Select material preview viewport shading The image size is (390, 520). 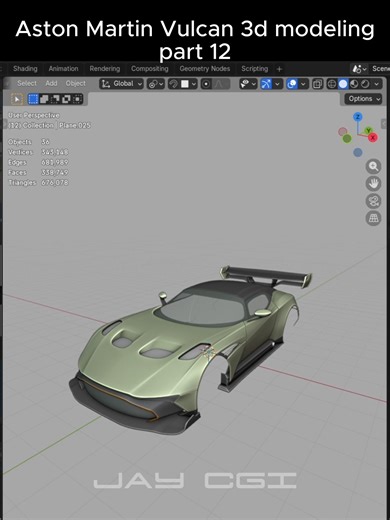[x=354, y=84]
